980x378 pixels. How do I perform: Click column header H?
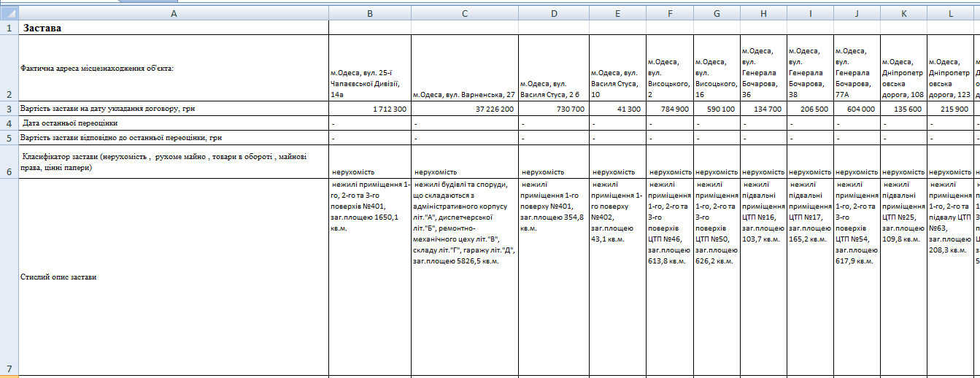763,12
